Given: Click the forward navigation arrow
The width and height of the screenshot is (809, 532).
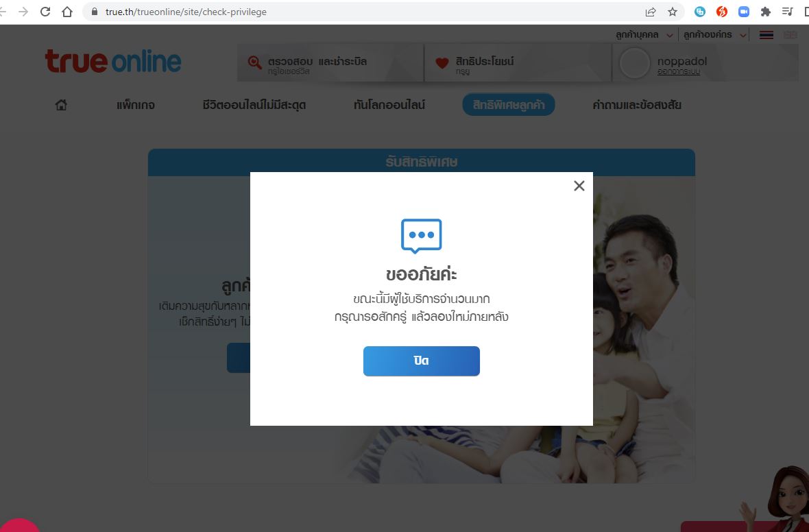Looking at the screenshot, I should click(23, 12).
